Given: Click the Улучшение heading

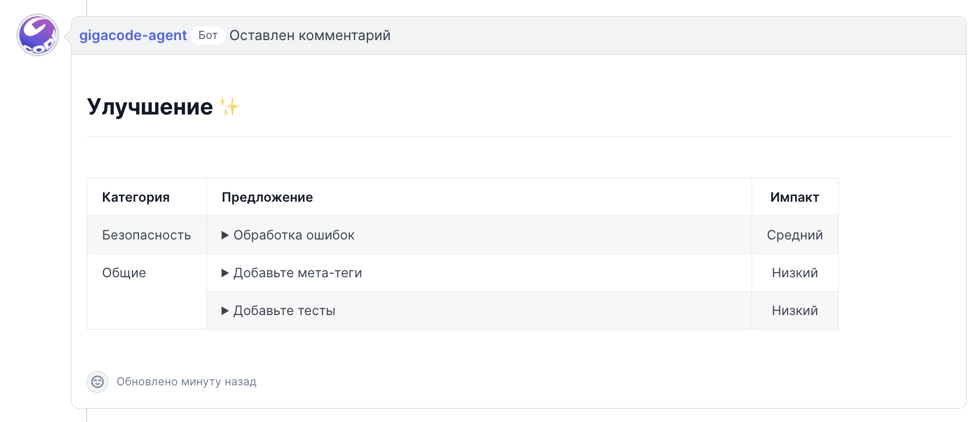Looking at the screenshot, I should coord(150,107).
